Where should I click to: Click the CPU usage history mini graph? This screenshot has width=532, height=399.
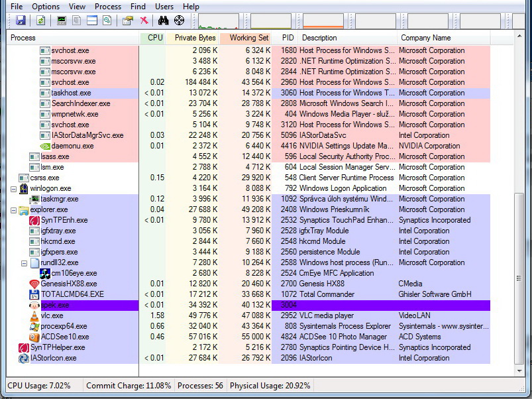tap(219, 21)
